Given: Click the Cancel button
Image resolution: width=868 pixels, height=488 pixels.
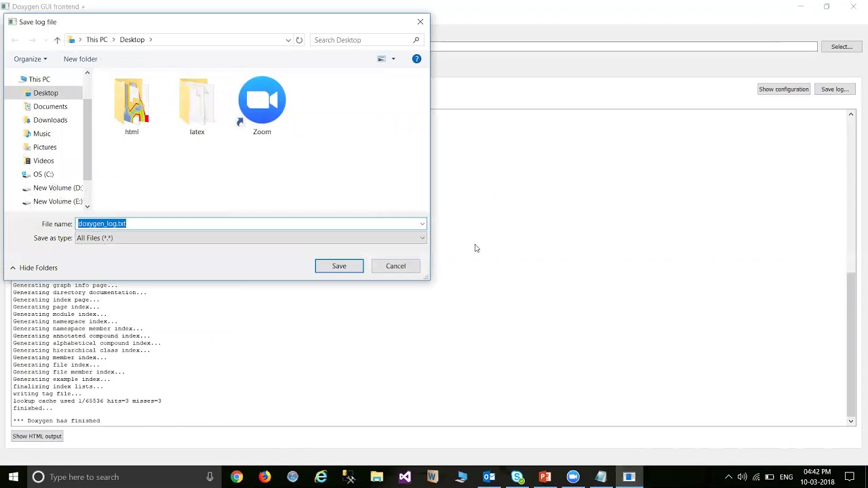Looking at the screenshot, I should (x=396, y=266).
